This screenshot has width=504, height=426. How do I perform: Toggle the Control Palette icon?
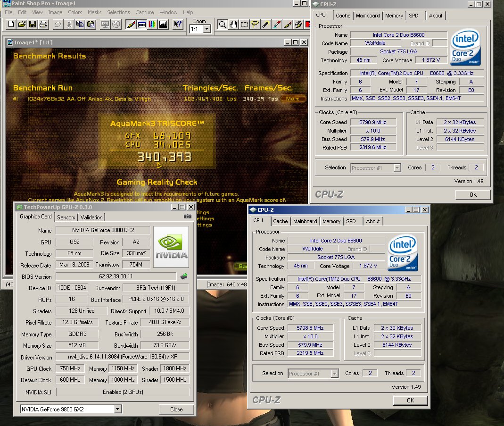point(141,24)
